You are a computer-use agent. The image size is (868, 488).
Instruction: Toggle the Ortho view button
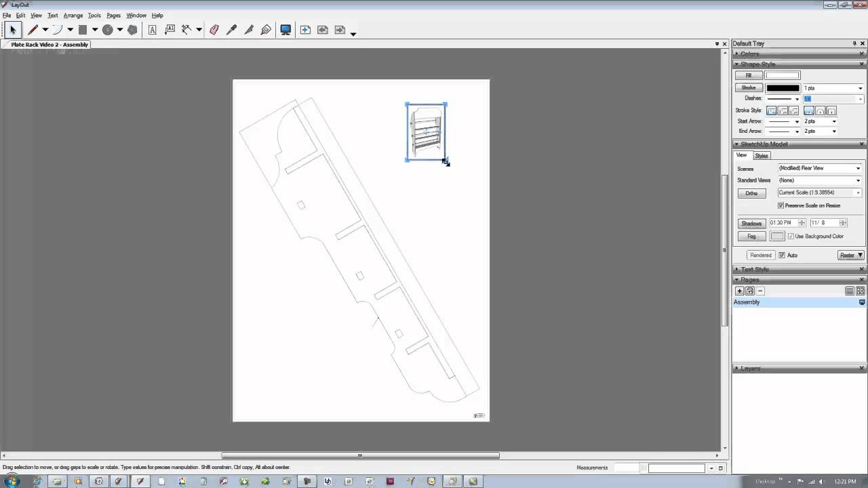click(x=751, y=193)
